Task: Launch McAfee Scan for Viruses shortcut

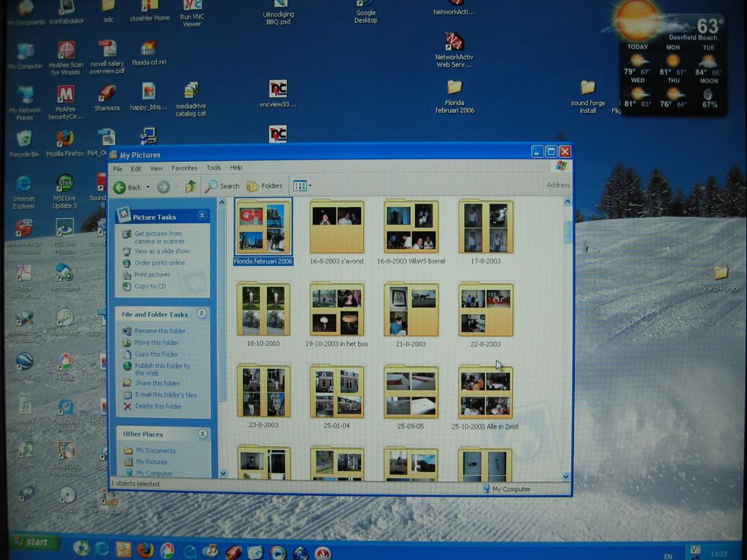Action: pos(66,50)
